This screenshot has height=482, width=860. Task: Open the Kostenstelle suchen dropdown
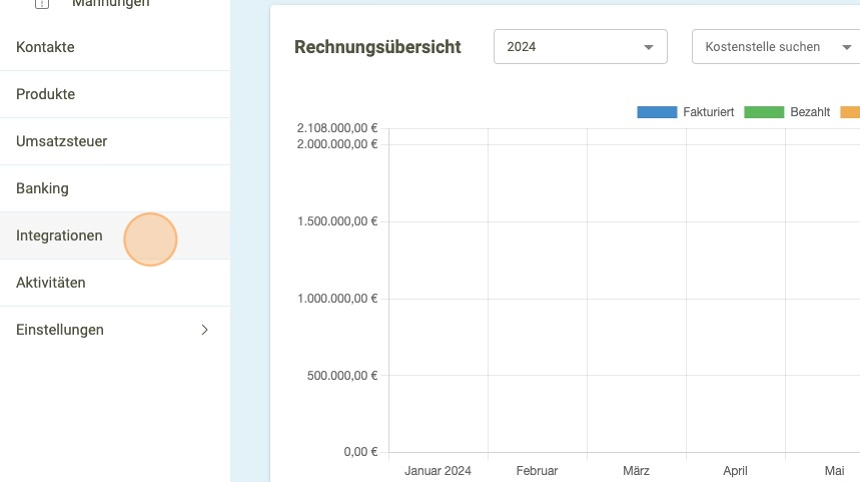click(x=776, y=47)
